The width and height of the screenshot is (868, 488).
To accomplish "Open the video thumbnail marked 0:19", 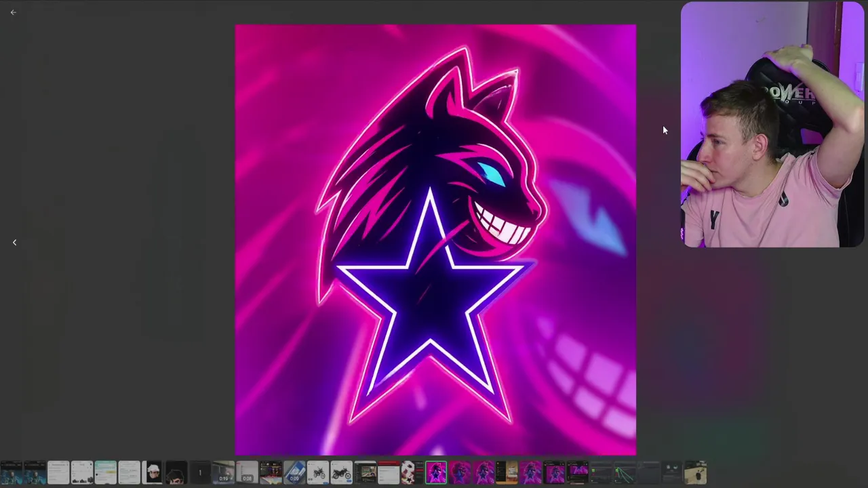I will [x=224, y=472].
